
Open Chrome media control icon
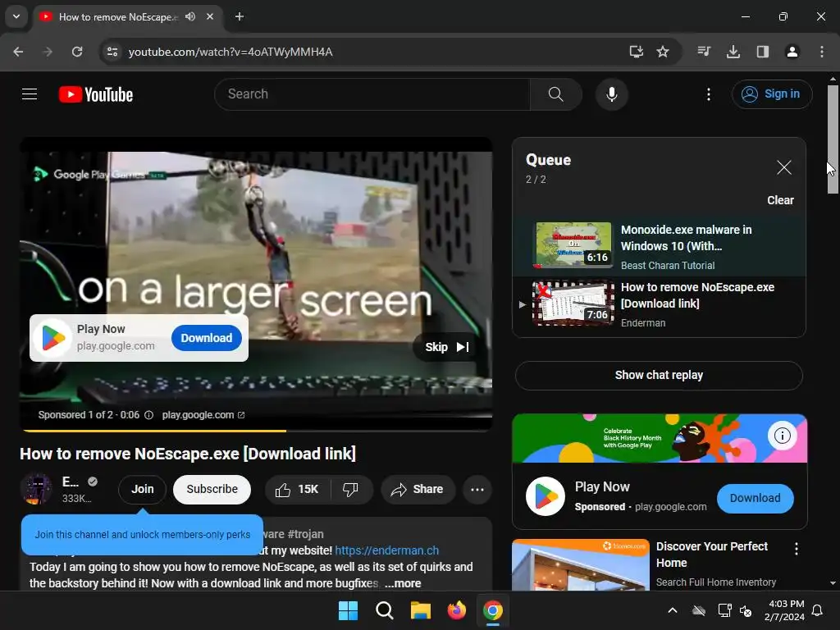click(704, 52)
